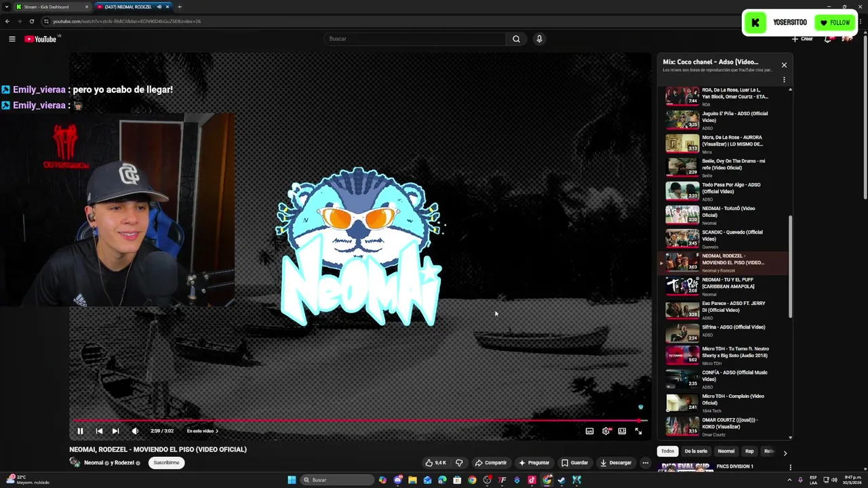This screenshot has height=488, width=868.
Task: Open the Mix playlist options menu
Action: pos(784,79)
